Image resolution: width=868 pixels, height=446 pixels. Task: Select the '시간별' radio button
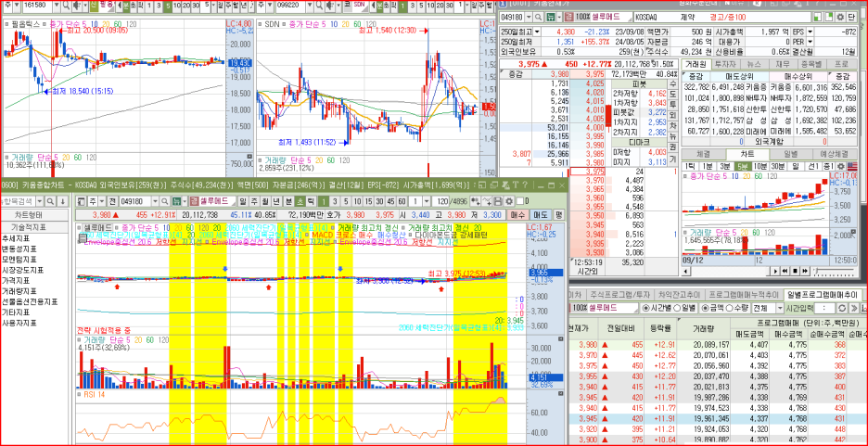coord(646,307)
